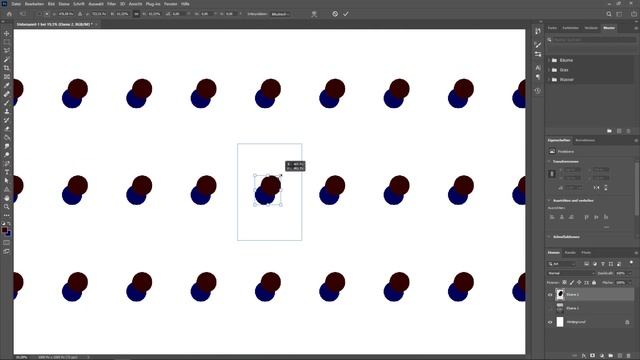Screen dimensions: 640x360
Task: Create new adjustment layer in Layers panel
Action: pos(602,356)
